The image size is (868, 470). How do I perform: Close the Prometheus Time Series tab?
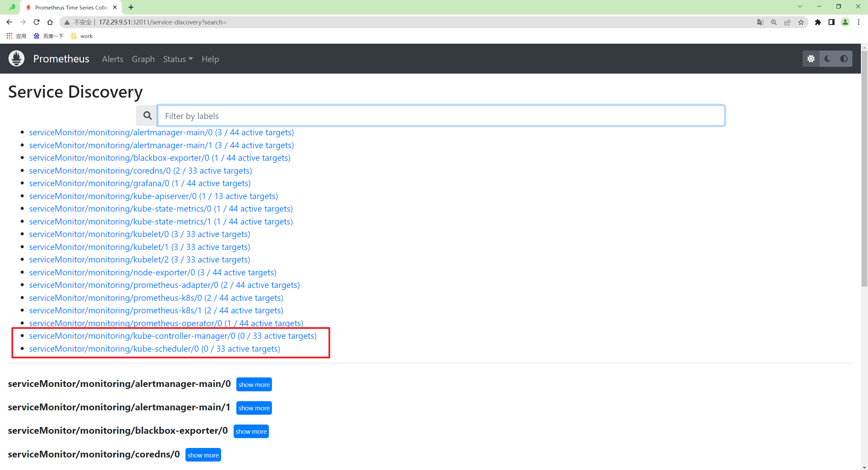pos(115,7)
